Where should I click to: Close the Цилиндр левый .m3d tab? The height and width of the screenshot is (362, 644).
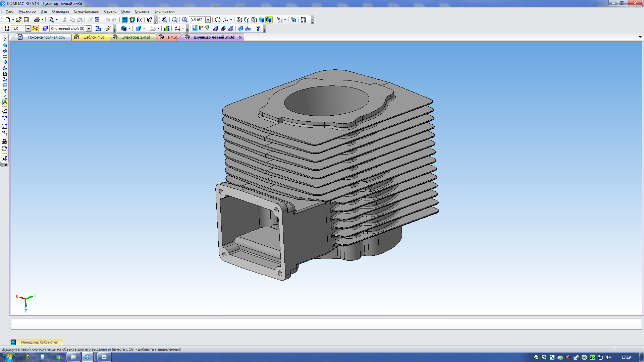240,37
